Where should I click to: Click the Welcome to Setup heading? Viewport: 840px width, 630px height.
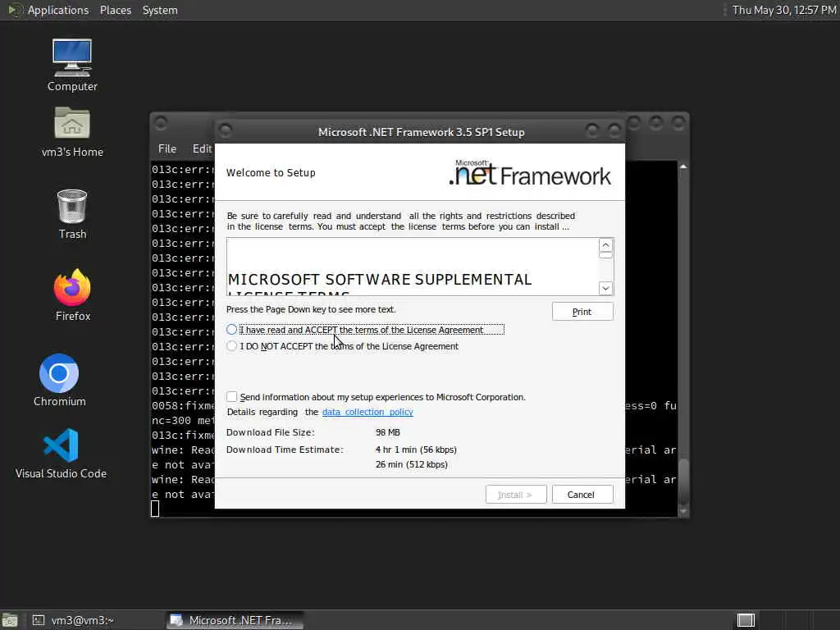click(x=271, y=172)
